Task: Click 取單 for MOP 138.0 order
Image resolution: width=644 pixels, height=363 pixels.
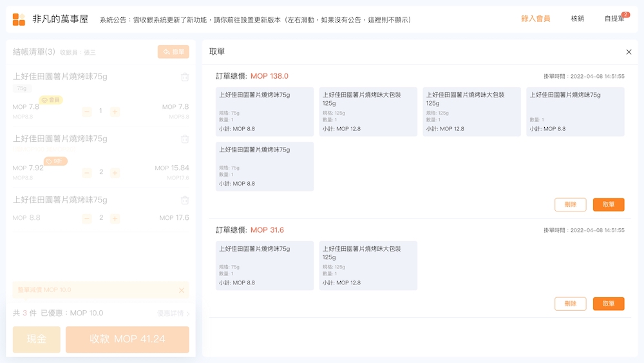Action: [x=608, y=204]
